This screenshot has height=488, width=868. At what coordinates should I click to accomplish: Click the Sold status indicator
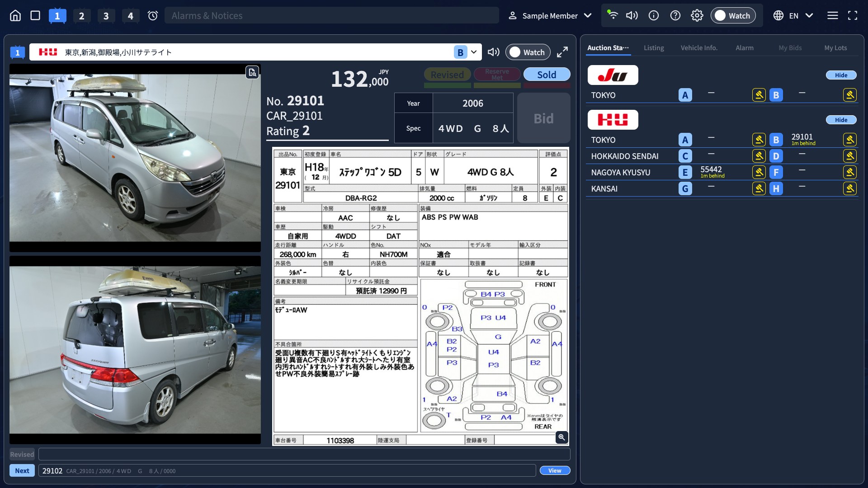point(547,75)
